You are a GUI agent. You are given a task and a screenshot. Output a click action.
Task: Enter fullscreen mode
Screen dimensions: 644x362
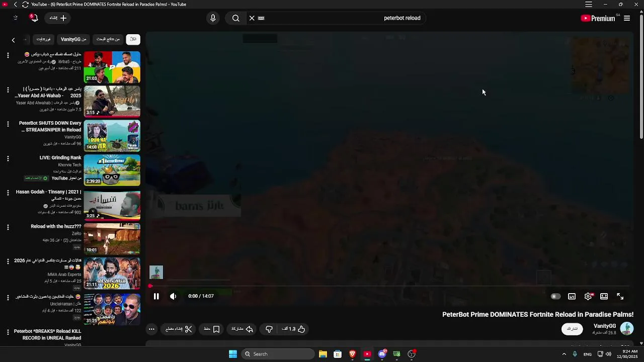[620, 297]
